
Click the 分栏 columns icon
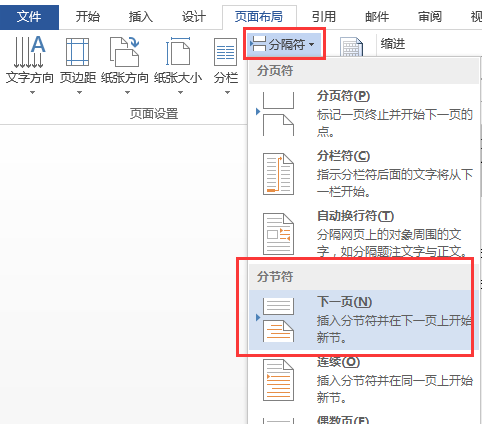[226, 52]
